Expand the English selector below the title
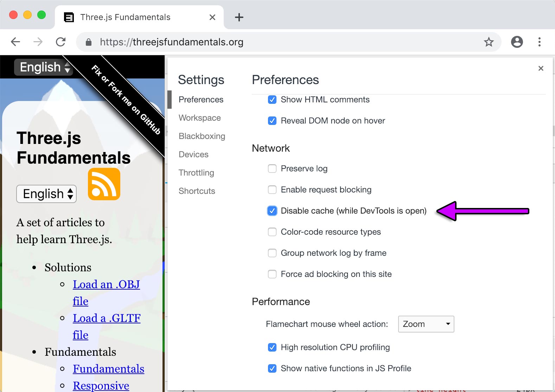Screen dimensions: 555x392 [46, 194]
